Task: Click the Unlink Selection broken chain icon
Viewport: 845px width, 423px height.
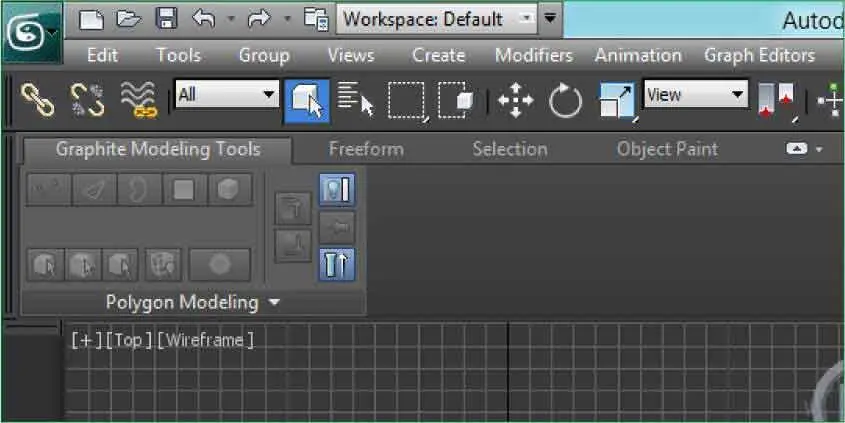Action: 87,100
